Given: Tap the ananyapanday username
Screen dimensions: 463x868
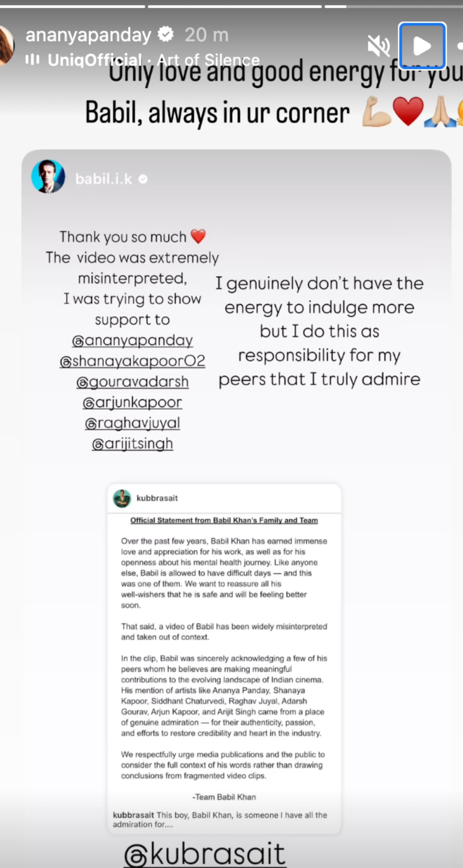Looking at the screenshot, I should 88,35.
